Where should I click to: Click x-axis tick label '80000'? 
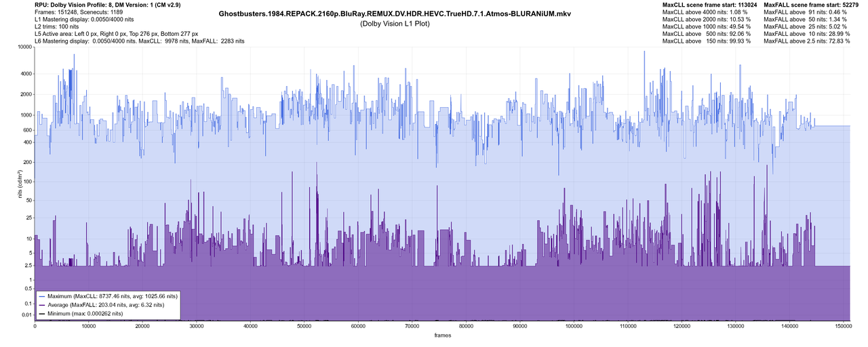click(466, 327)
